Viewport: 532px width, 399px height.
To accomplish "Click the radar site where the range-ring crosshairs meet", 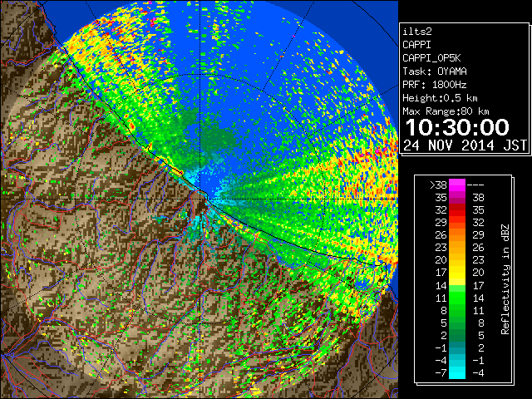I will [x=200, y=199].
